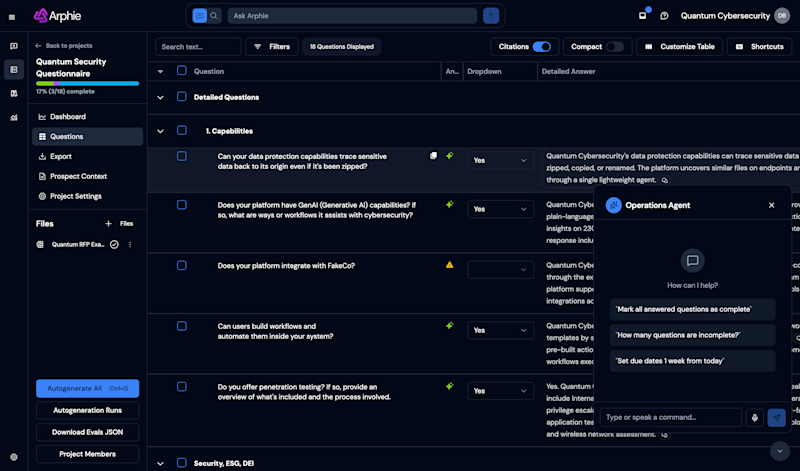The image size is (800, 471).
Task: Check the FakeCo question checkbox
Action: click(182, 265)
